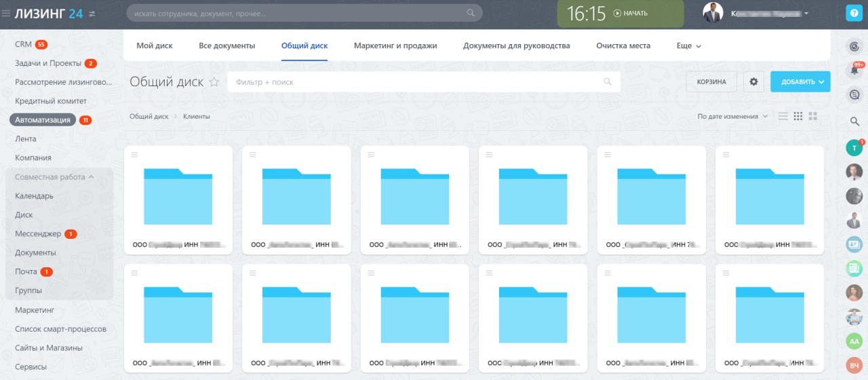Go to Общий диск breadcrumb link
Screen dimensions: 868x380
[x=149, y=117]
